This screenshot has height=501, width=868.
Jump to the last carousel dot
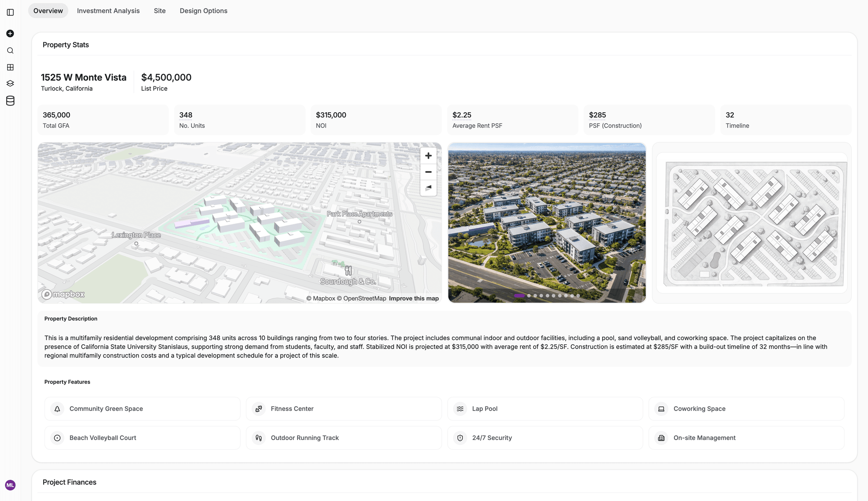(x=578, y=296)
